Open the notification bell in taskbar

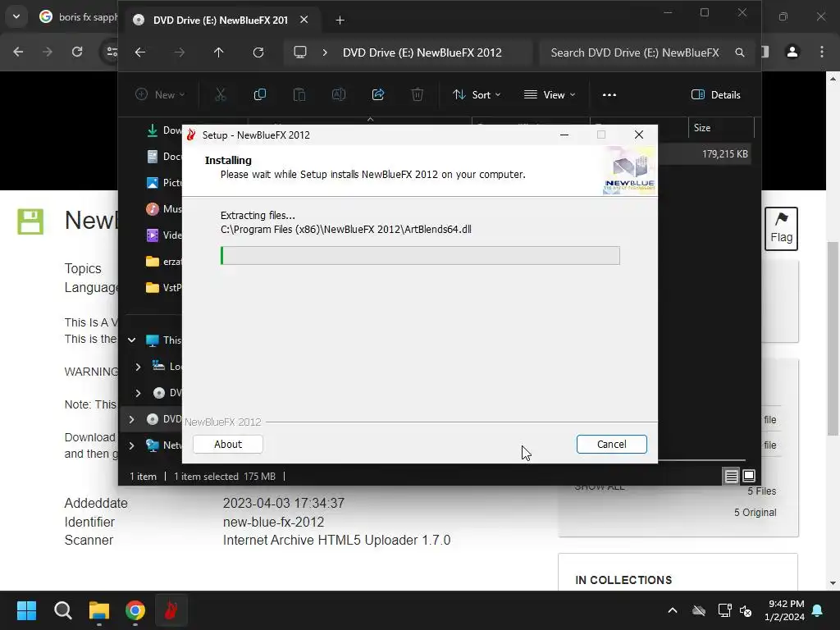click(818, 610)
